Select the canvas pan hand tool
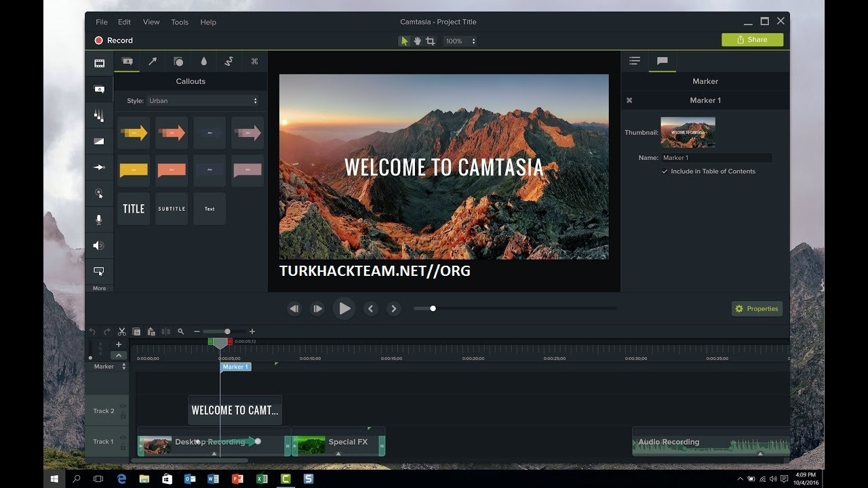The width and height of the screenshot is (868, 488). point(417,41)
